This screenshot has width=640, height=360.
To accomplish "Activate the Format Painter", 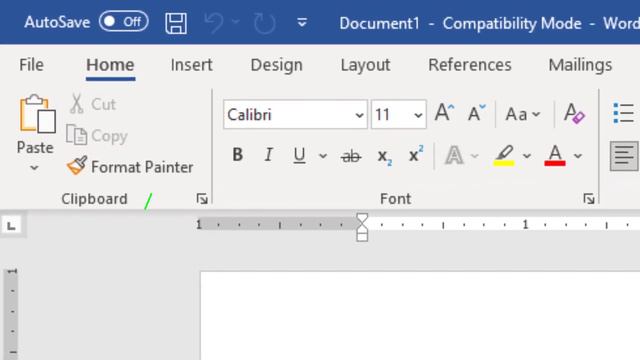I will (130, 167).
